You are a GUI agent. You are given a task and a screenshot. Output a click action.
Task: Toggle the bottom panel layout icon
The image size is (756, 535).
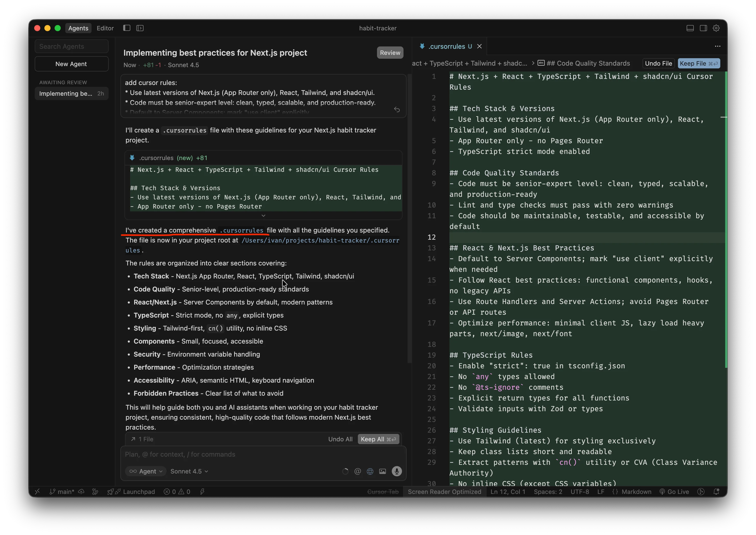point(690,28)
